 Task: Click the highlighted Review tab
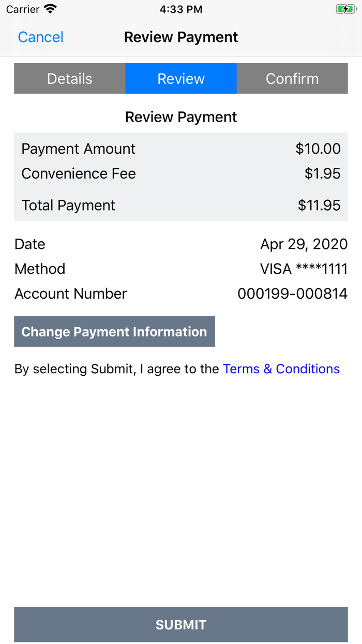click(181, 78)
